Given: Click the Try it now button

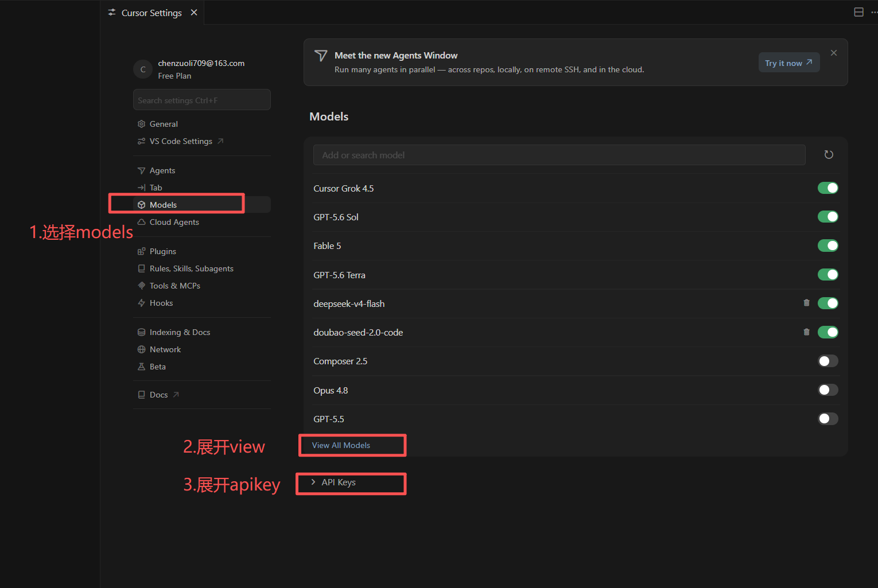Looking at the screenshot, I should click(789, 63).
